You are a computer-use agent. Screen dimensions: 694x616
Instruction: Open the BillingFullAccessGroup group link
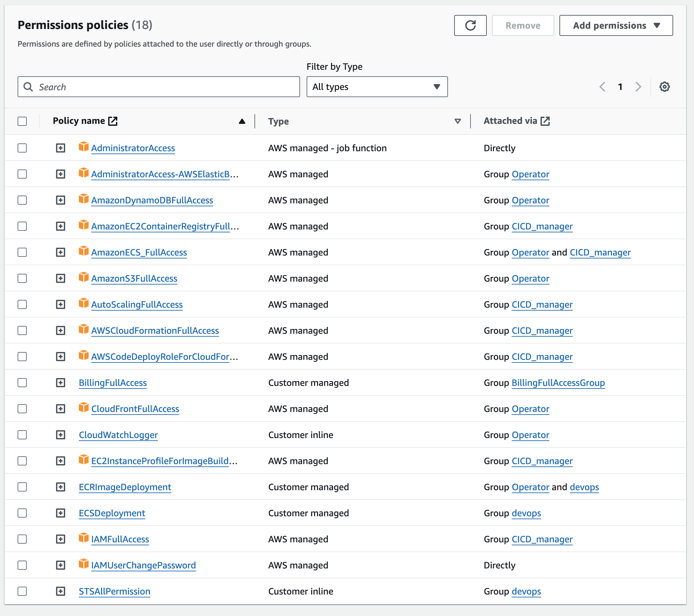[558, 383]
